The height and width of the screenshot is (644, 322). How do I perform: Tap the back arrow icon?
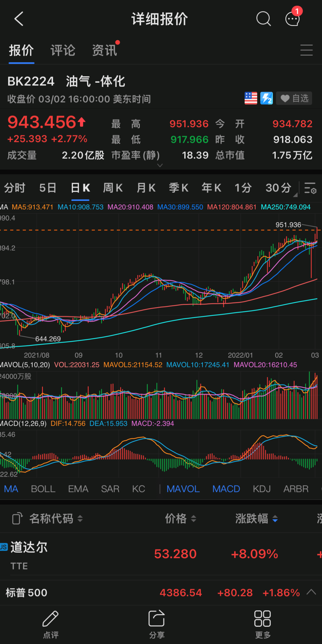[x=19, y=19]
